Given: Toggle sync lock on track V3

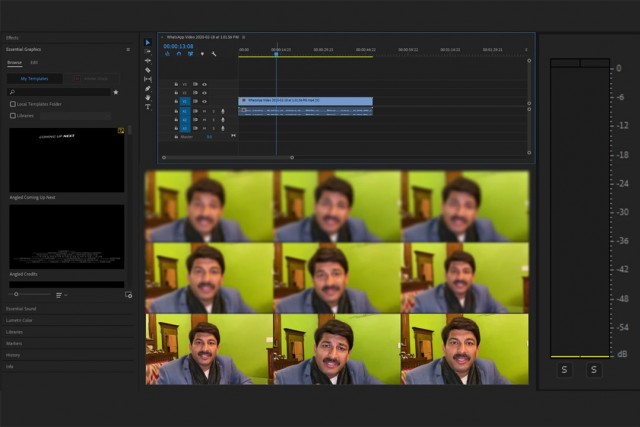Looking at the screenshot, I should pyautogui.click(x=195, y=84).
